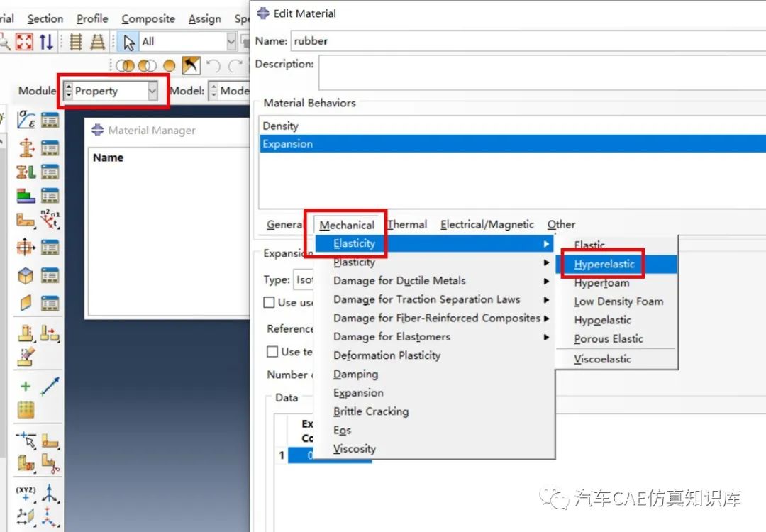This screenshot has width=766, height=532.
Task: Click the Create Section beam icon with red arrows
Action: click(26, 148)
